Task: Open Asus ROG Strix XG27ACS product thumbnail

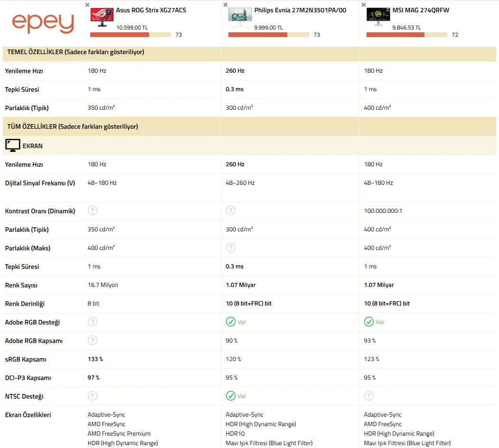Action: [x=102, y=18]
